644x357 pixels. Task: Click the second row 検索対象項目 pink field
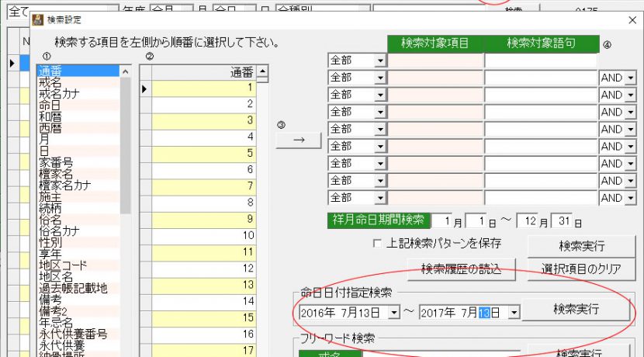435,78
